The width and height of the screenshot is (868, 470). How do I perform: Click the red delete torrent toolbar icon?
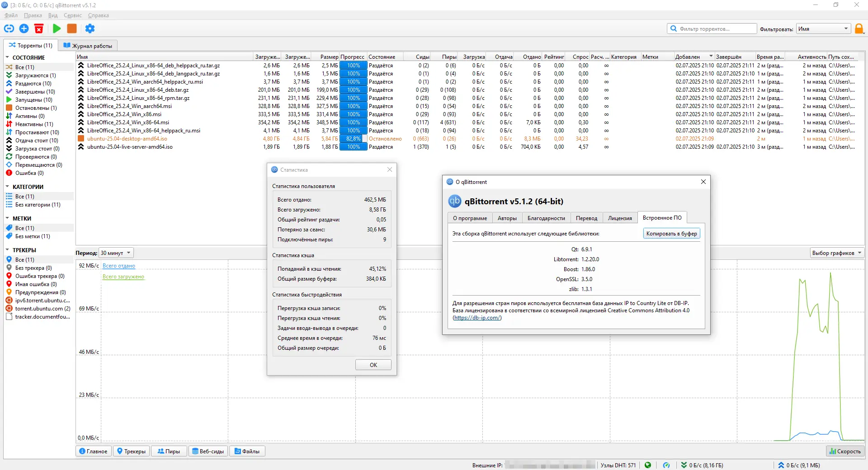(x=39, y=28)
